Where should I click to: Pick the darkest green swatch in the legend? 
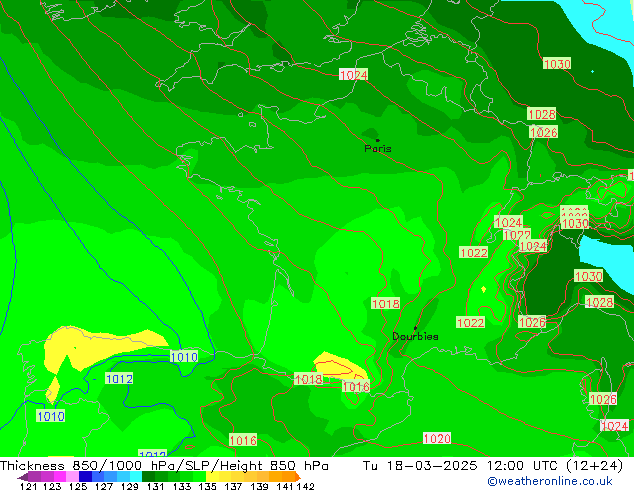(x=148, y=476)
